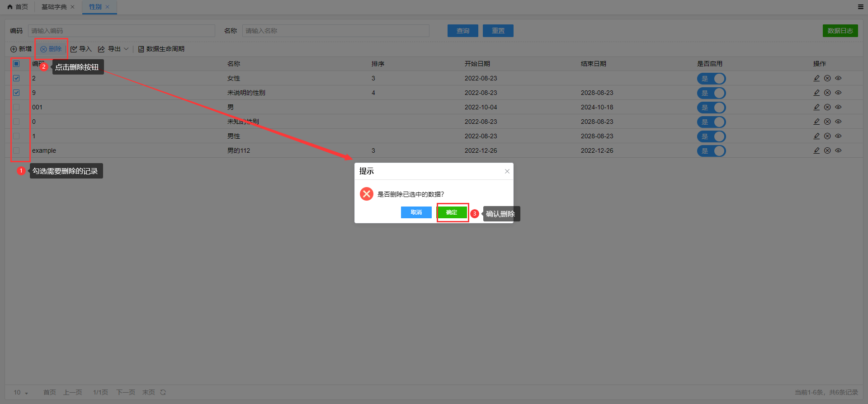
Task: Click the 请输入名称 name input field
Action: pos(335,31)
